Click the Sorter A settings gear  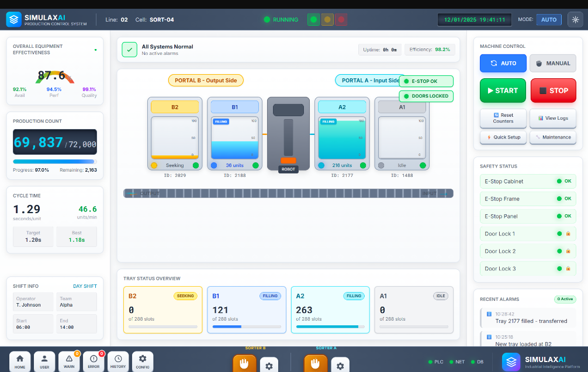coord(340,364)
